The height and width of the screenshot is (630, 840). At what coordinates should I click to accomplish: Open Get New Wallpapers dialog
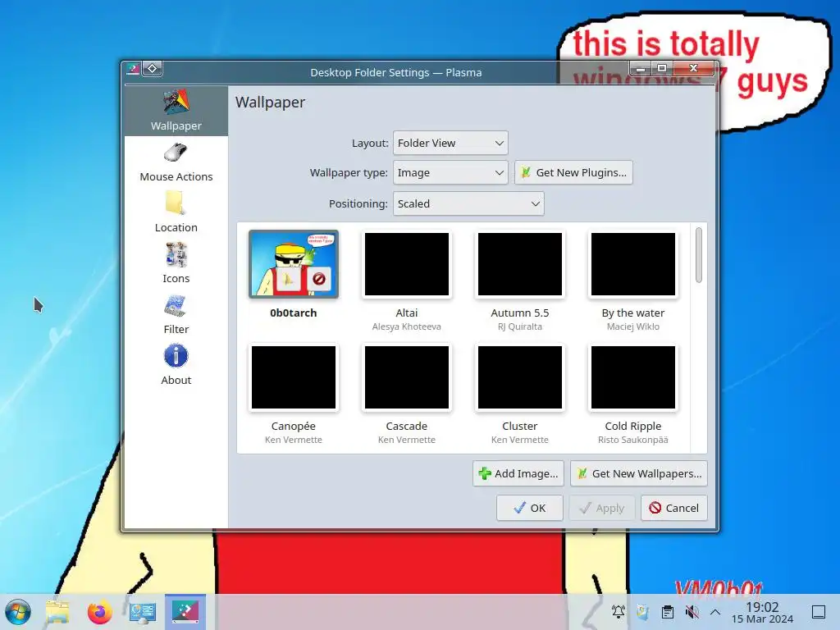pos(638,473)
